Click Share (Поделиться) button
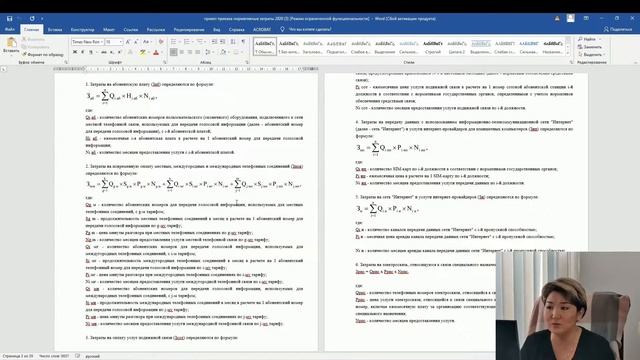This screenshot has height=360, width=640. (x=618, y=29)
